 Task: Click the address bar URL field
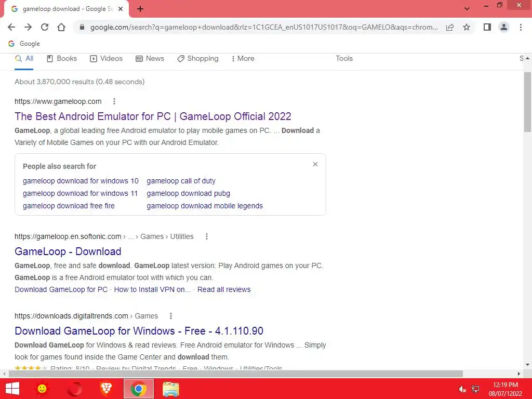pyautogui.click(x=264, y=27)
